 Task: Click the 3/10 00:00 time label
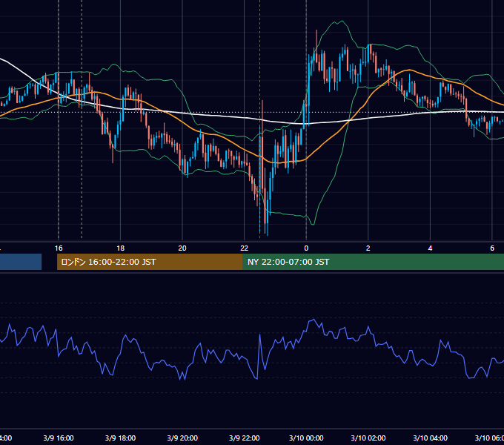tap(306, 438)
